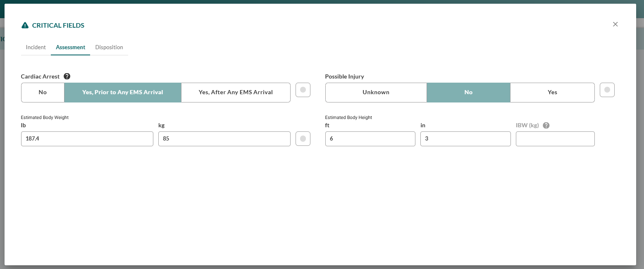Select Unknown for Possible Injury
This screenshot has width=644, height=269.
pyautogui.click(x=376, y=92)
